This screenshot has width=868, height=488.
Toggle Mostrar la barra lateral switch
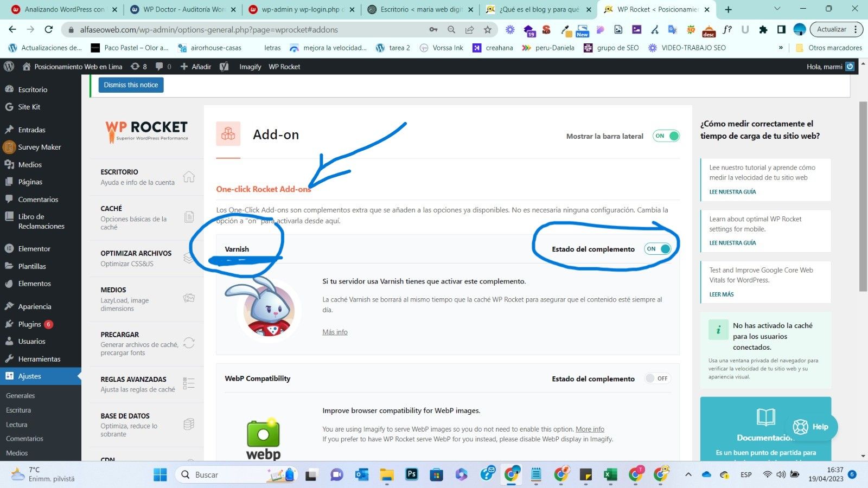[x=666, y=136]
